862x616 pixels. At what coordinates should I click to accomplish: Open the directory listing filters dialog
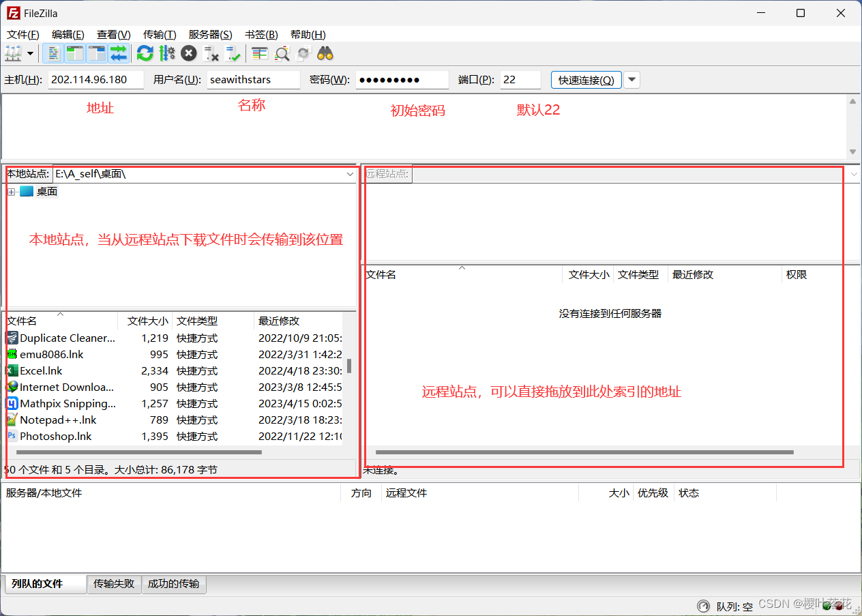pyautogui.click(x=259, y=53)
